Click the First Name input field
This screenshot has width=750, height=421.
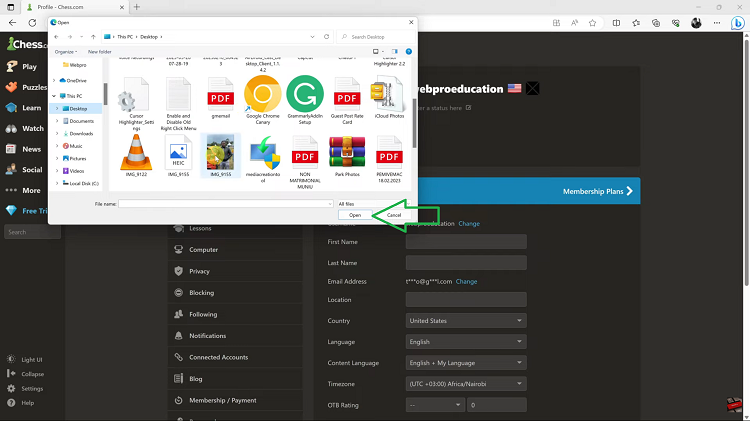[466, 242]
